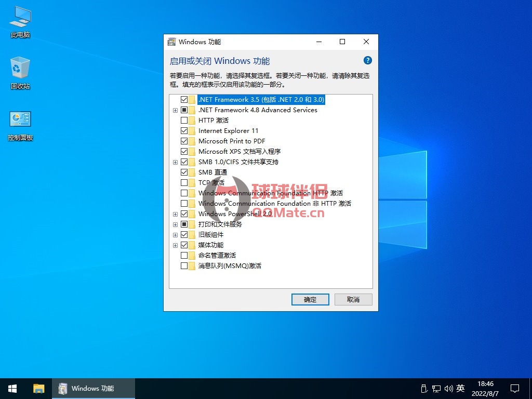Image resolution: width=532 pixels, height=399 pixels.
Task: Enable the TCP 激活 checkbox
Action: coord(184,182)
